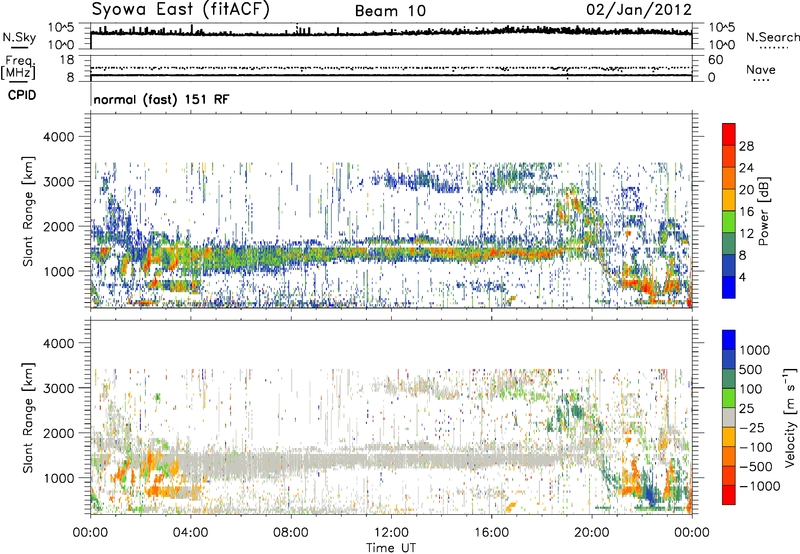Image resolution: width=800 pixels, height=554 pixels.
Task: Click the "28" value on Power colorbar
Action: [746, 146]
